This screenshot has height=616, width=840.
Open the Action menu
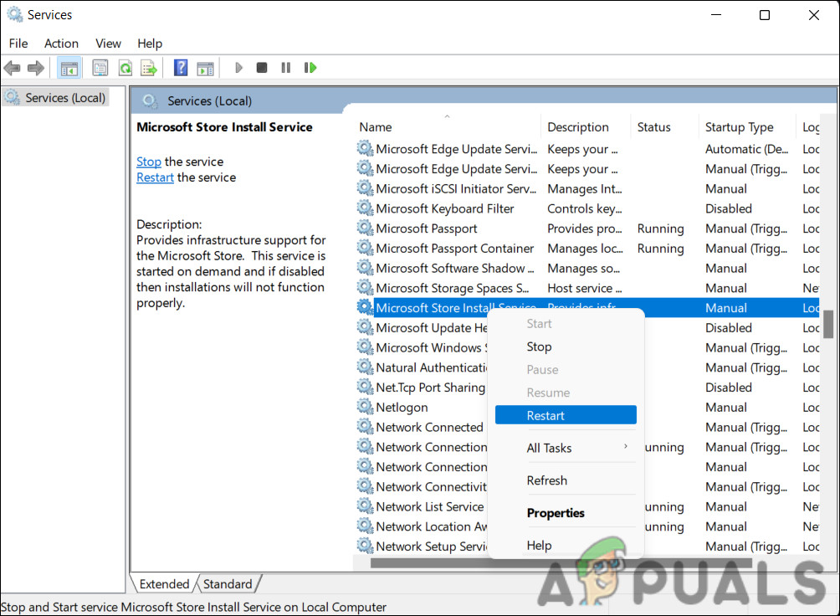[x=61, y=44]
